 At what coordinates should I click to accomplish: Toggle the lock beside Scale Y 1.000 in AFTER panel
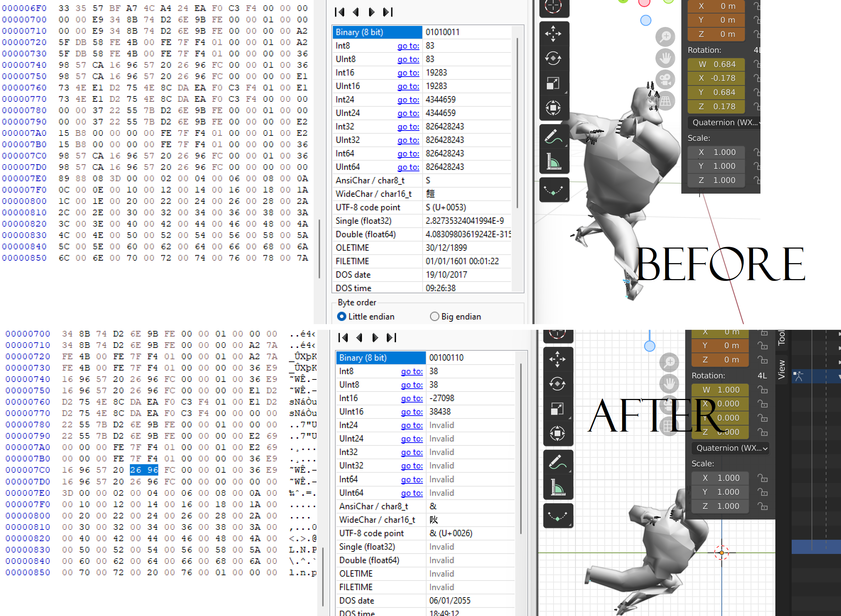[763, 492]
